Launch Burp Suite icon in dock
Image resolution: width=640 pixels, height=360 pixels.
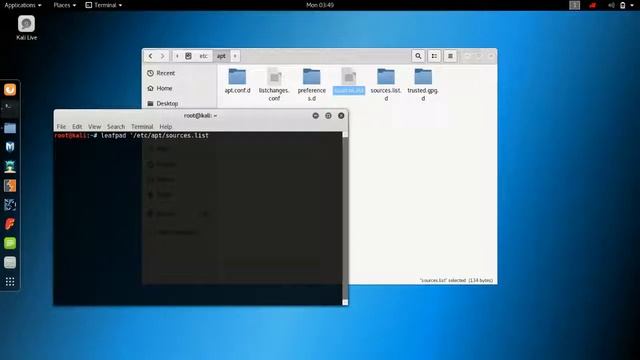pos(10,185)
